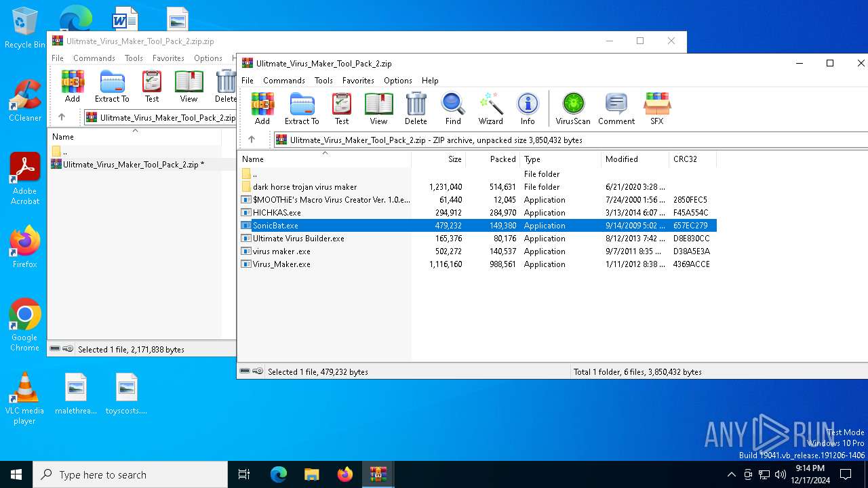Open malethrea image file on desktop
The image size is (868, 488).
pos(76,394)
